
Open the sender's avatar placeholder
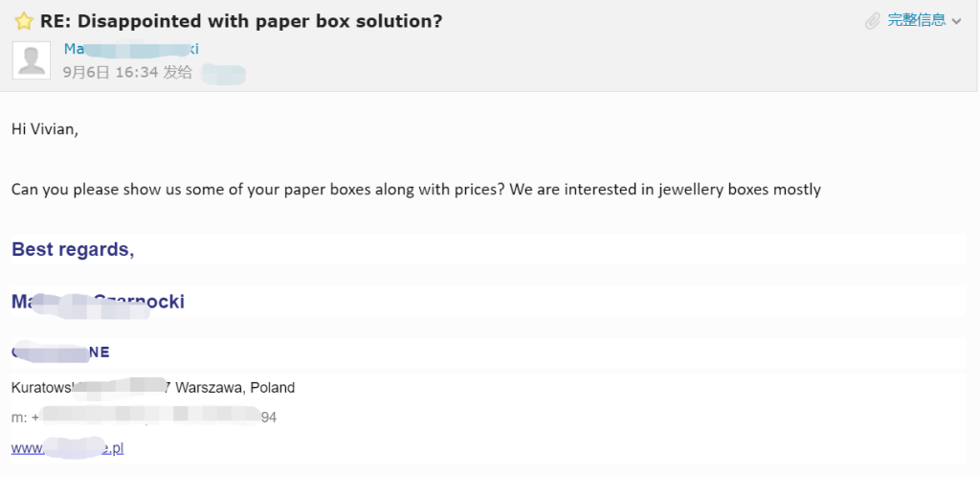32,60
